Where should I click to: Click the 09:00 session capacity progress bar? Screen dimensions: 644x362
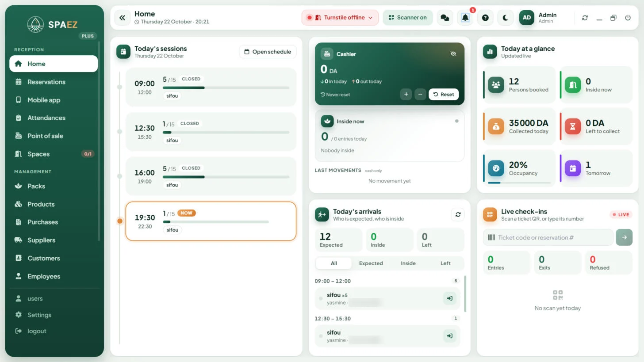[226, 88]
